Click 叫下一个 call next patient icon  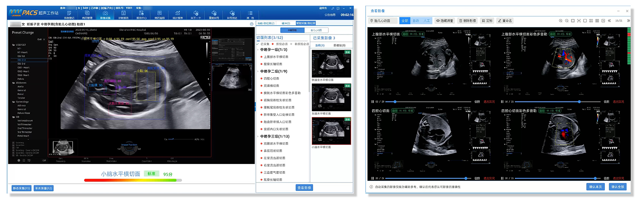[x=196, y=14]
